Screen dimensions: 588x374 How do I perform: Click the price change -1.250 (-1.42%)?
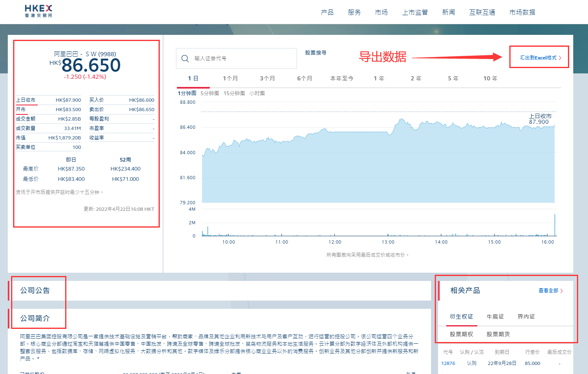tap(85, 77)
